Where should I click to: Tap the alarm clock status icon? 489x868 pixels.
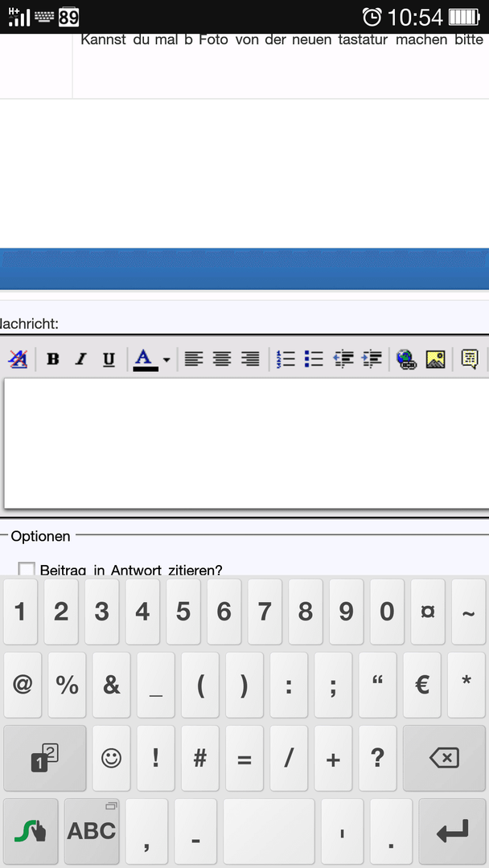pos(372,17)
